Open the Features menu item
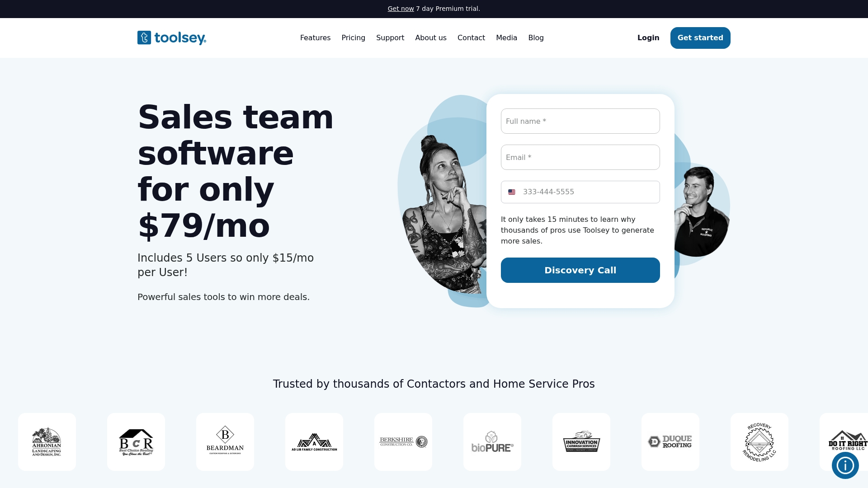Viewport: 868px width, 488px height. [x=315, y=38]
